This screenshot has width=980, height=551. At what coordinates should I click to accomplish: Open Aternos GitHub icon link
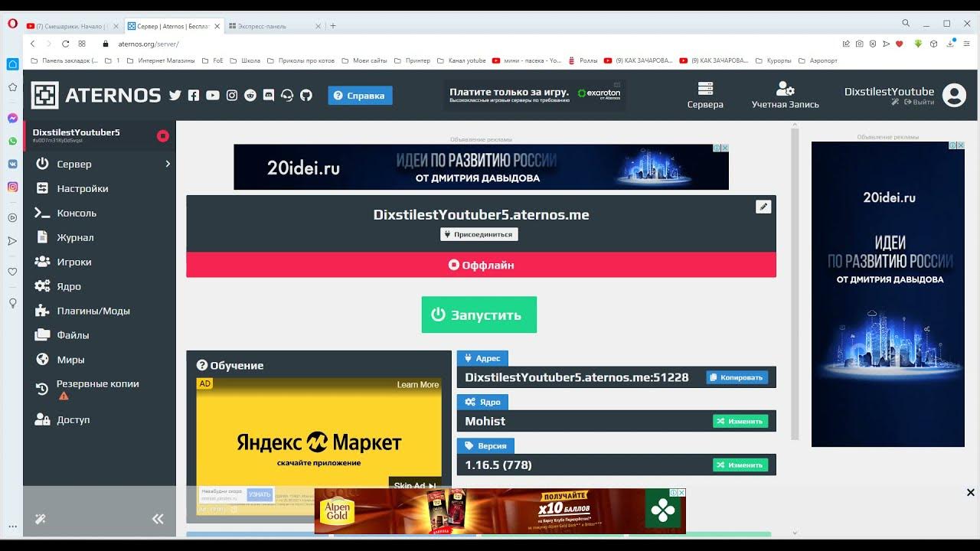coord(306,96)
